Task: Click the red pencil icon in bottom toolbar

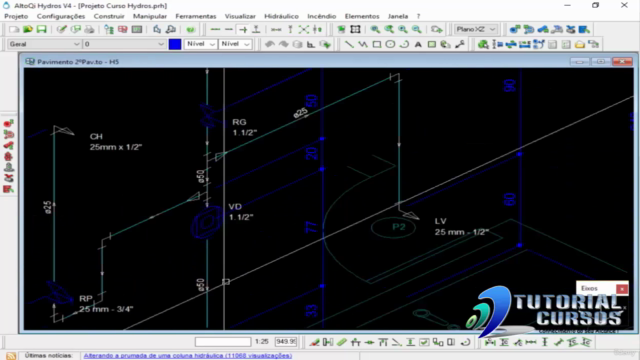Action: (x=314, y=342)
